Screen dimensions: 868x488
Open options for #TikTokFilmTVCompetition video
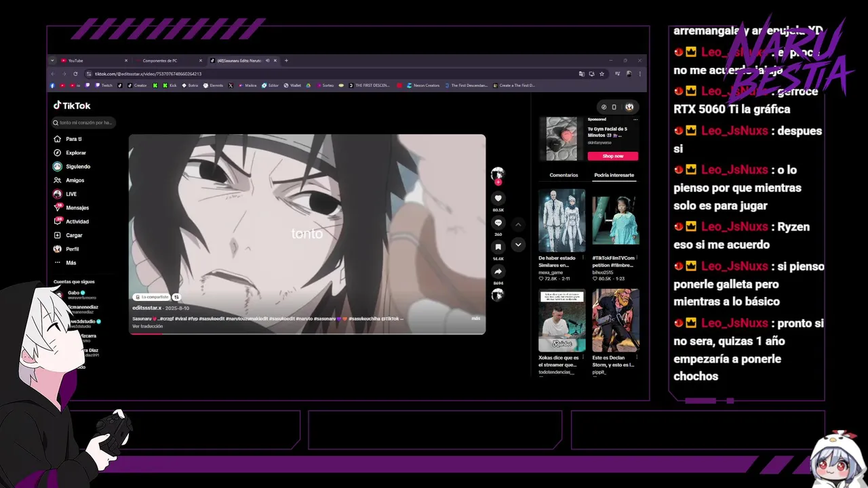(x=637, y=258)
